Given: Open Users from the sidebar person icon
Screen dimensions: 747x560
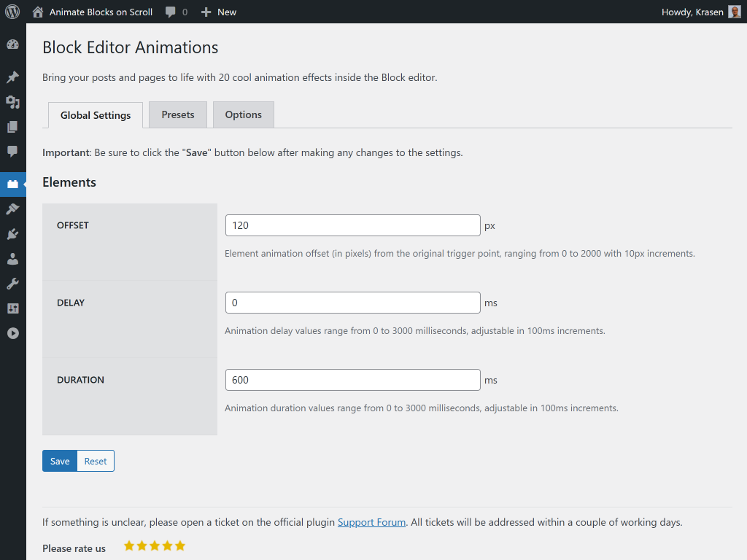Looking at the screenshot, I should coord(12,259).
